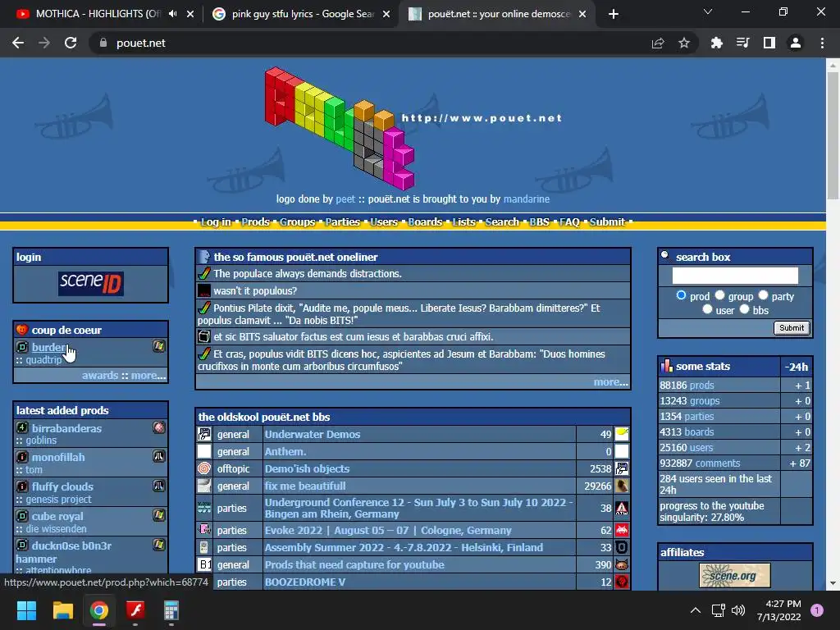Open the share page icon in address bar
Viewport: 840px width, 630px height.
point(658,43)
